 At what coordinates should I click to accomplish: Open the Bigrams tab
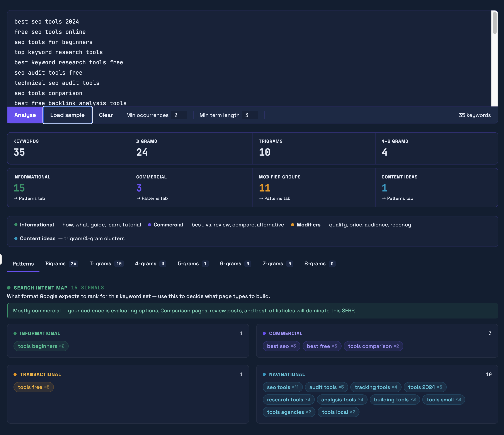61,264
